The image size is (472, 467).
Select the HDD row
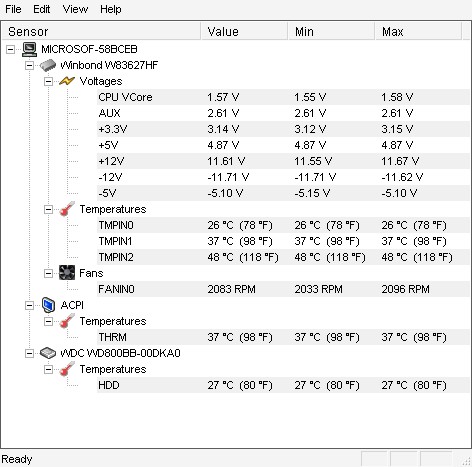point(283,385)
